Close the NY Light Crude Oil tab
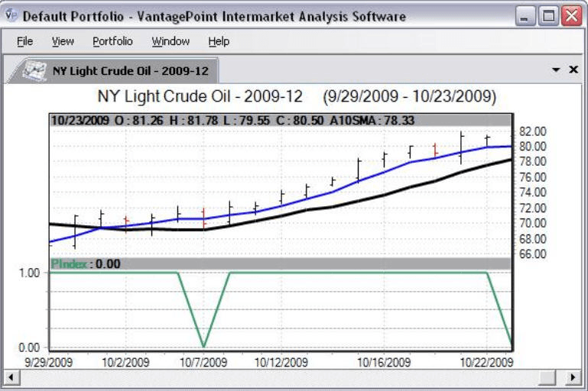Screen dimensions: 588x391 click(x=573, y=69)
